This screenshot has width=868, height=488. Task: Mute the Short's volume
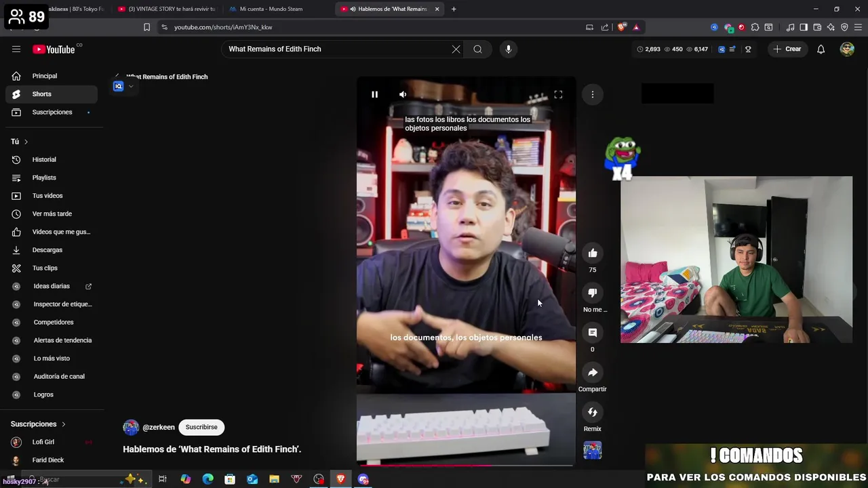[403, 94]
